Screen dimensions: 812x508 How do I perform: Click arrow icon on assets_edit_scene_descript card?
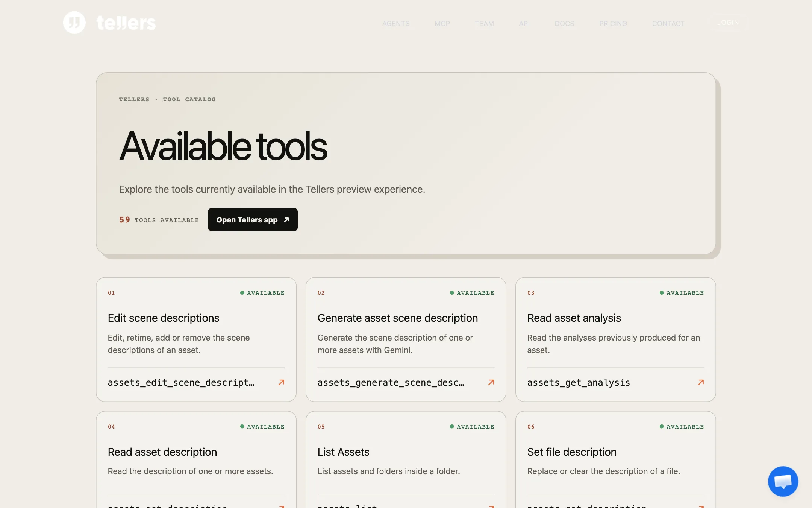pos(281,382)
